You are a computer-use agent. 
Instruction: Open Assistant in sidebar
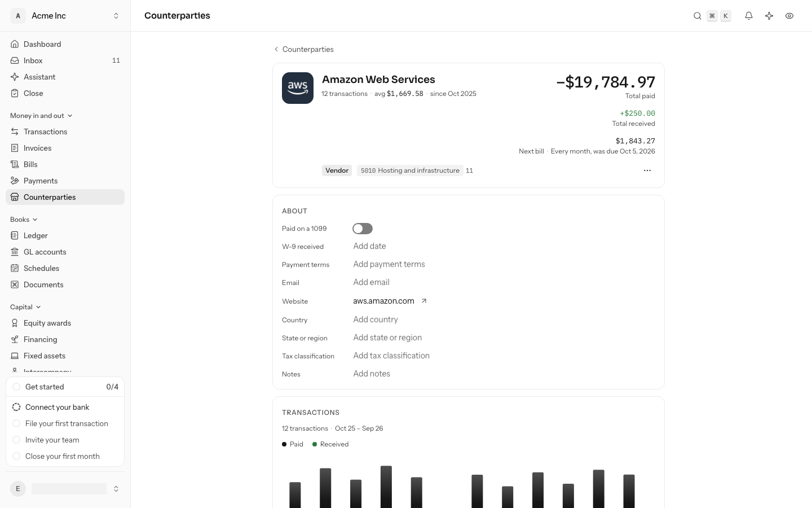coord(65,77)
